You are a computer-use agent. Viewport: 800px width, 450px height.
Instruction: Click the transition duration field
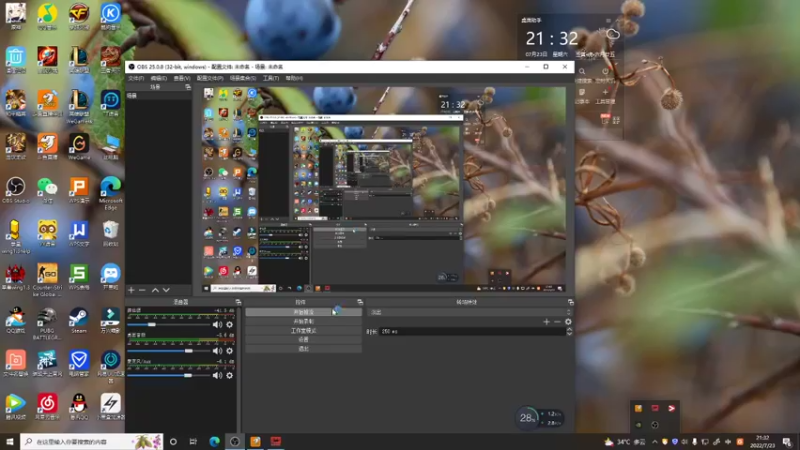(x=472, y=332)
